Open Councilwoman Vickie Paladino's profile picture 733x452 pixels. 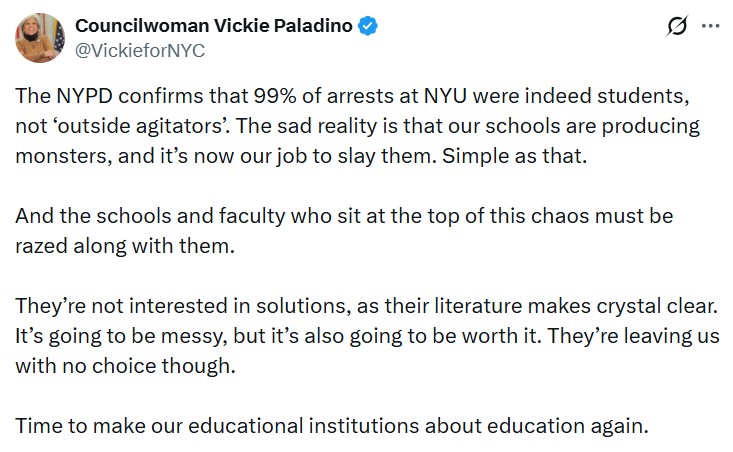click(39, 38)
